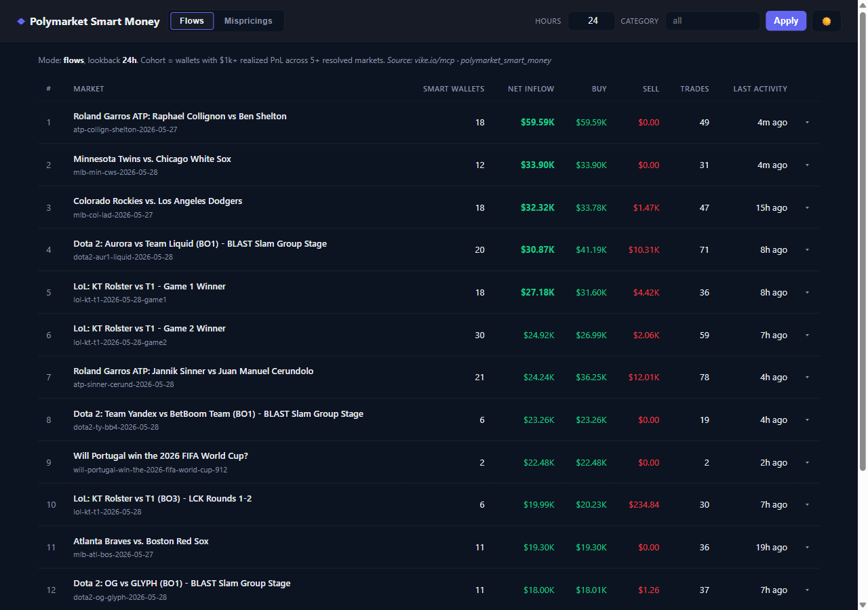Switch to the Mispricings tab

[248, 21]
